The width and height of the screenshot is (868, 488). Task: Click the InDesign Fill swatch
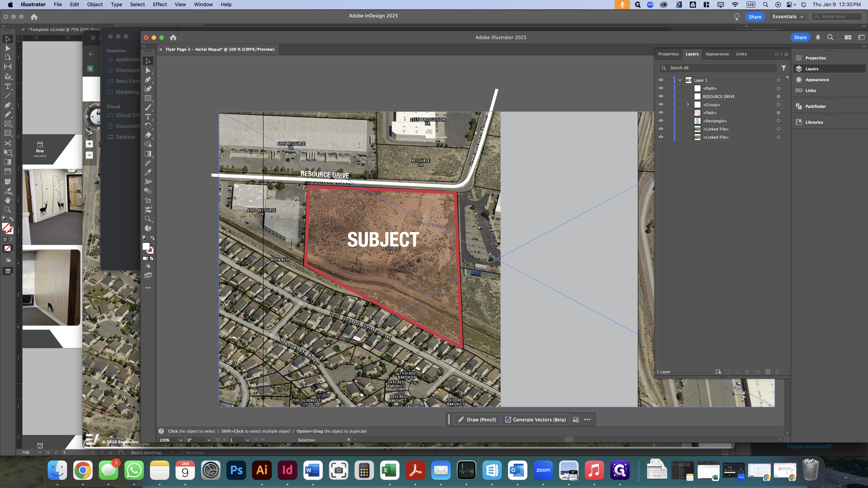point(6,227)
